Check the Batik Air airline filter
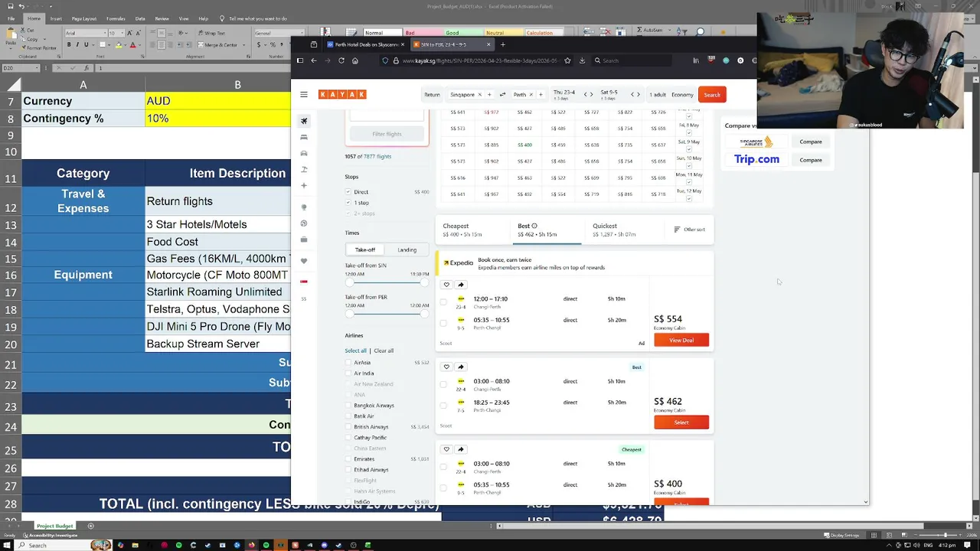This screenshot has width=980, height=551. pos(348,416)
